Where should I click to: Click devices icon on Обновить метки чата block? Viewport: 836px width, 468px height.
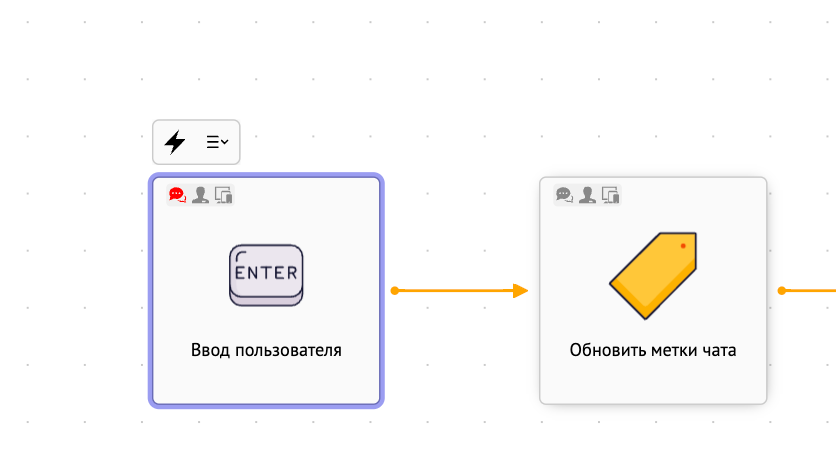[x=610, y=195]
